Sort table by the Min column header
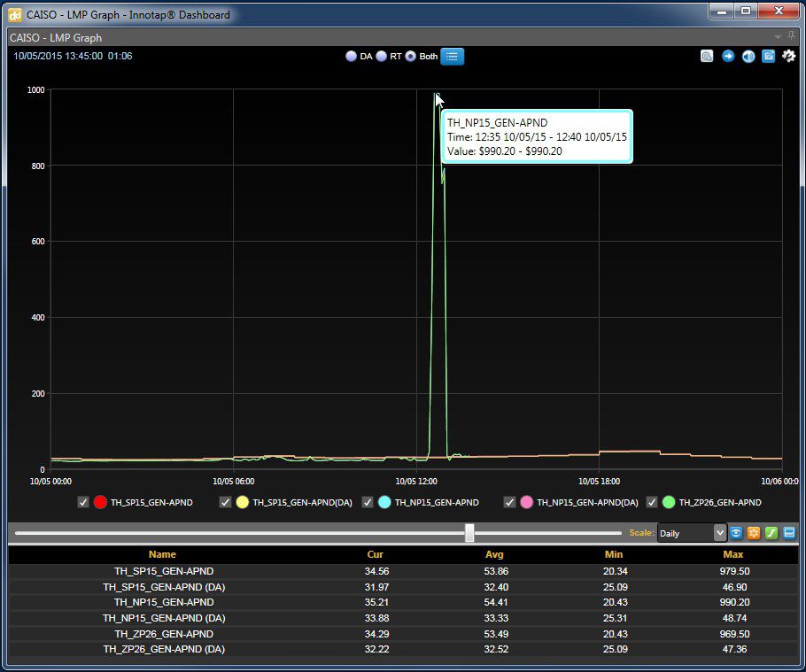 tap(614, 554)
